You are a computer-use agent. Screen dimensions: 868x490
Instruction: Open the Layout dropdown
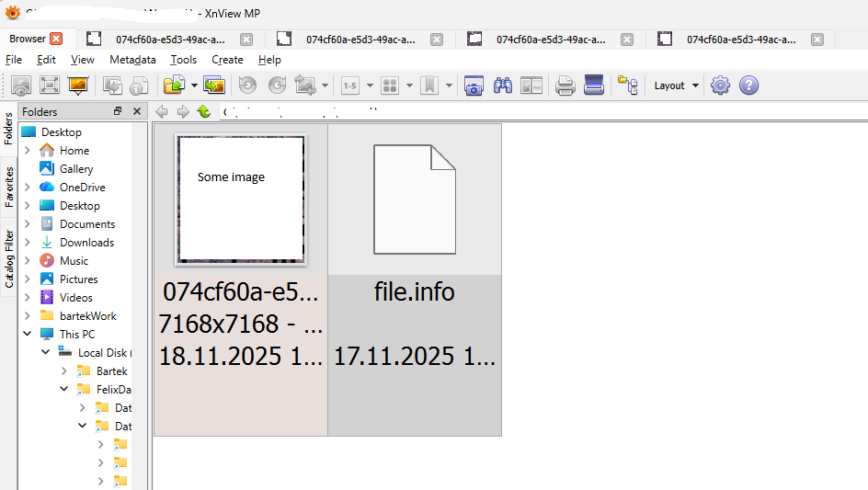tap(676, 85)
